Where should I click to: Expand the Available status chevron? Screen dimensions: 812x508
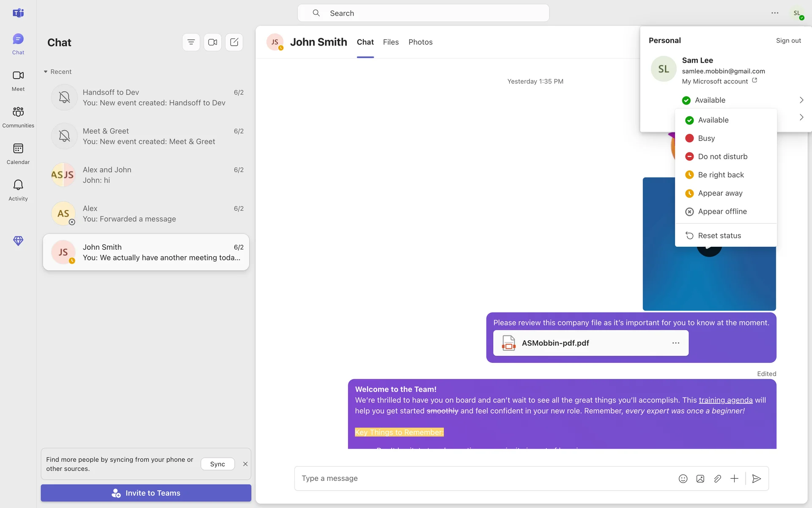coord(801,100)
